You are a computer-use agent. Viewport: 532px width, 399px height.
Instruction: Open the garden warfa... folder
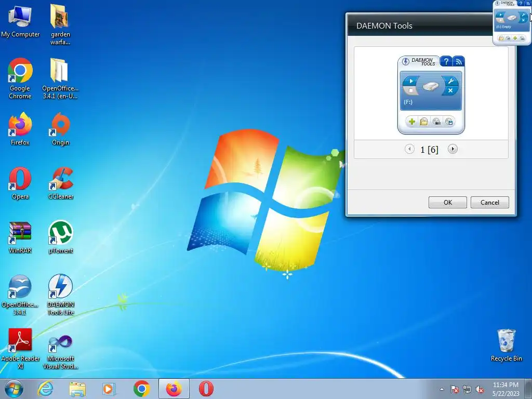click(x=60, y=24)
